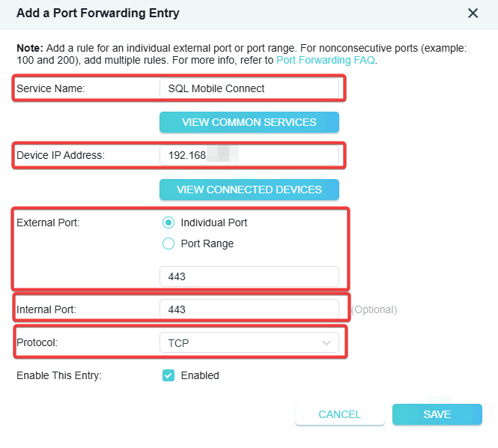Choose the Port Range radio option
The height and width of the screenshot is (448, 498).
168,243
